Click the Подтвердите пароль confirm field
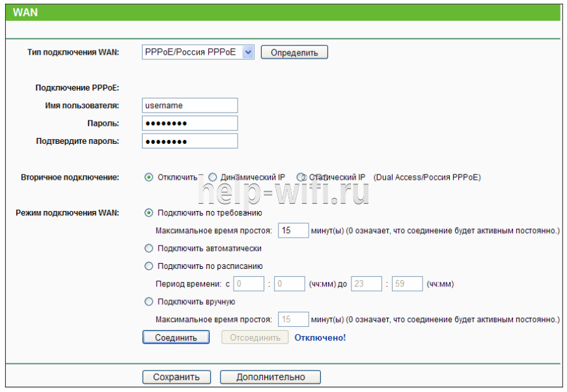 pos(189,141)
